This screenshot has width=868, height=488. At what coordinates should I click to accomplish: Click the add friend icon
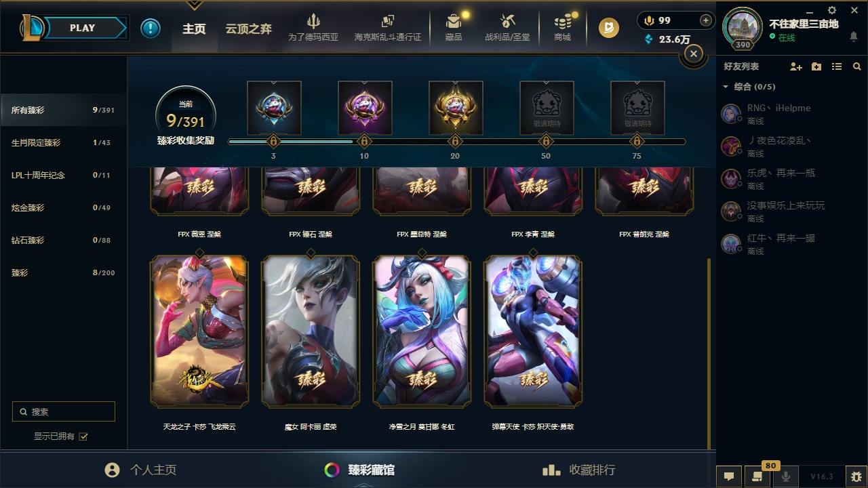796,66
